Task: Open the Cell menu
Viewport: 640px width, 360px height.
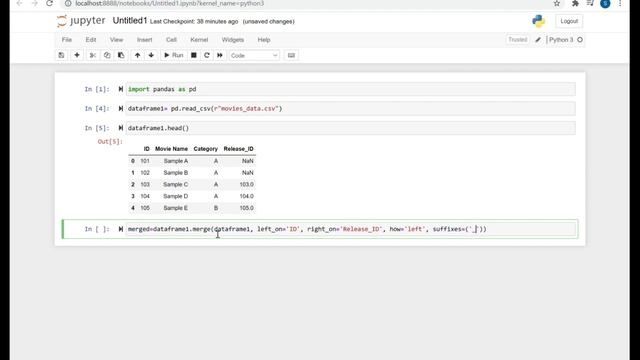Action: point(171,40)
